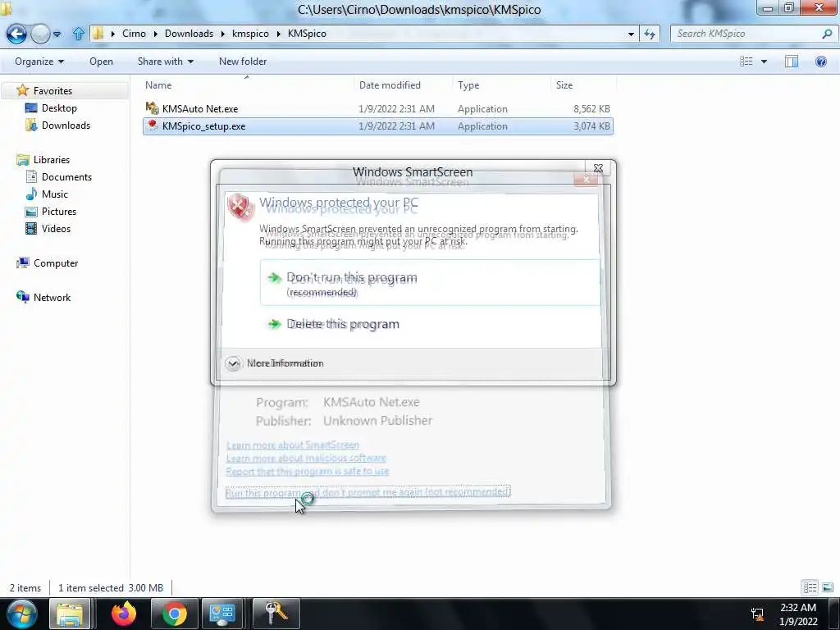Toggle the preview pane
Image resolution: width=840 pixels, height=630 pixels.
click(792, 61)
